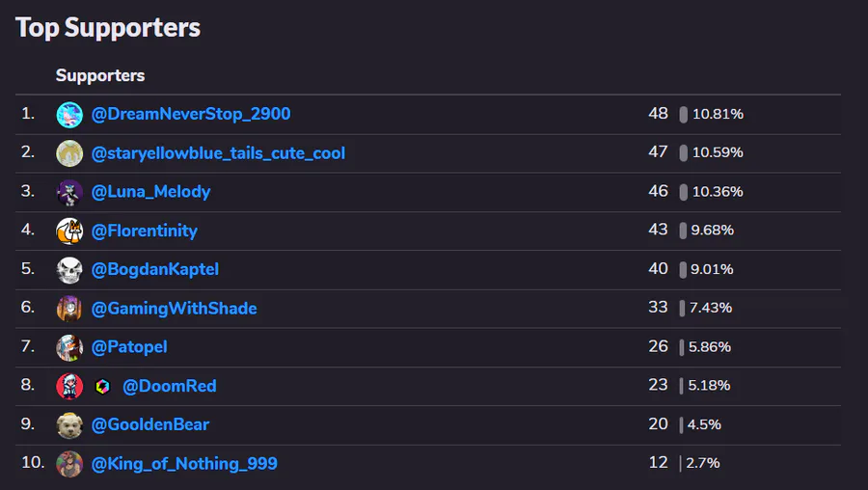This screenshot has width=868, height=490.
Task: Click GamingWithShade's avatar icon
Action: [69, 309]
